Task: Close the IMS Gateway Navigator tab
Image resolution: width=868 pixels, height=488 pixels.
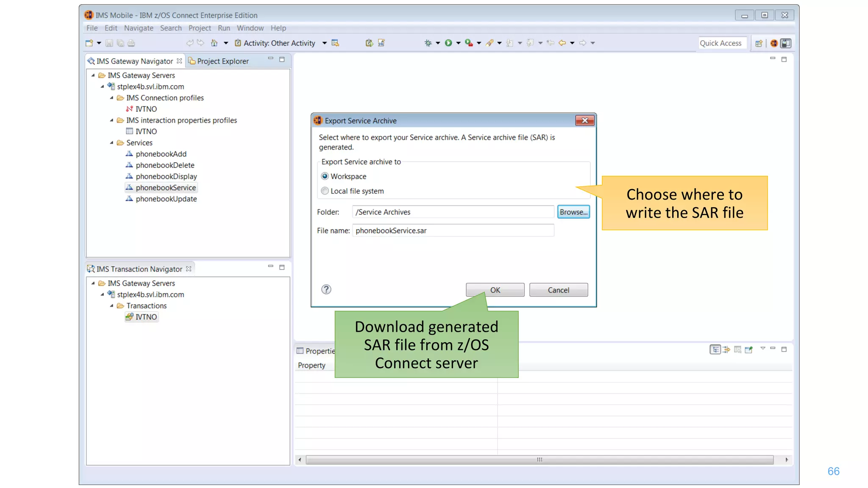Action: pos(179,61)
